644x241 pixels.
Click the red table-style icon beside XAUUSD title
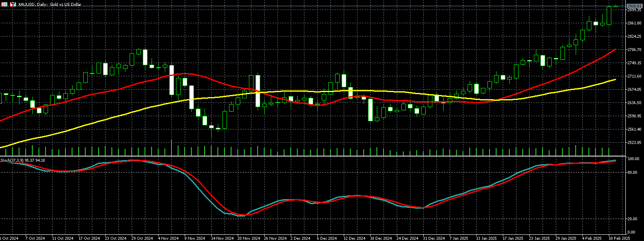[4, 4]
